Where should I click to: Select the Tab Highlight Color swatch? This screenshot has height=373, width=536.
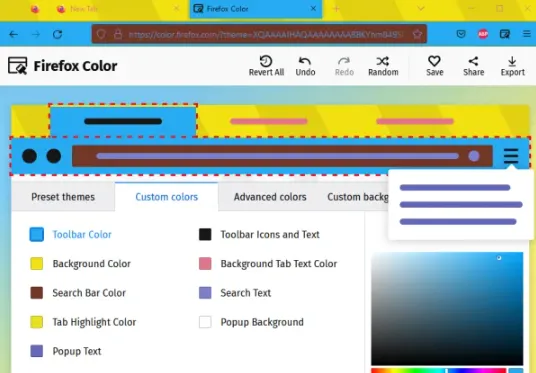[37, 322]
